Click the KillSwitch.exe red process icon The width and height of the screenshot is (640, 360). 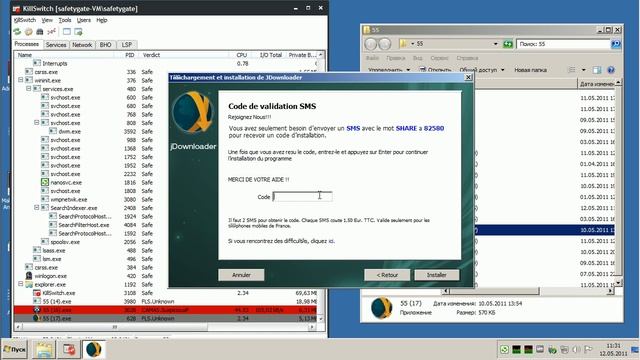37,293
